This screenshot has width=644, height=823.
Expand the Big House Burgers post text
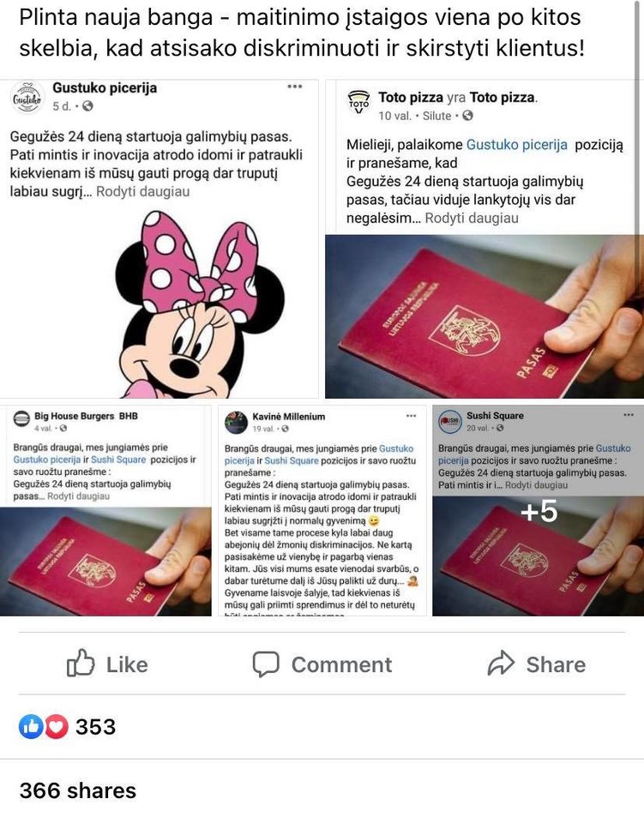78,496
